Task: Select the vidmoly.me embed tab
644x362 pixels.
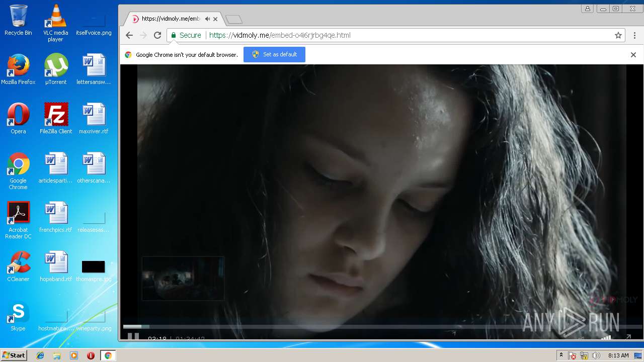Action: click(x=174, y=19)
